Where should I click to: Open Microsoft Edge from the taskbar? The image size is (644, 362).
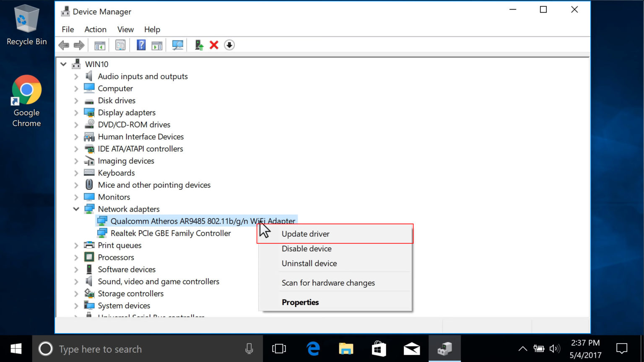point(313,349)
